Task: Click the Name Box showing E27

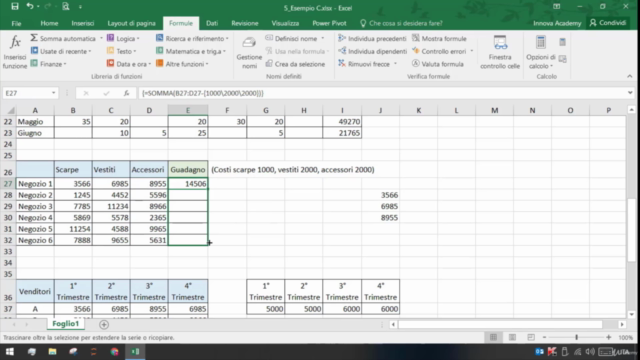Action: point(26,93)
